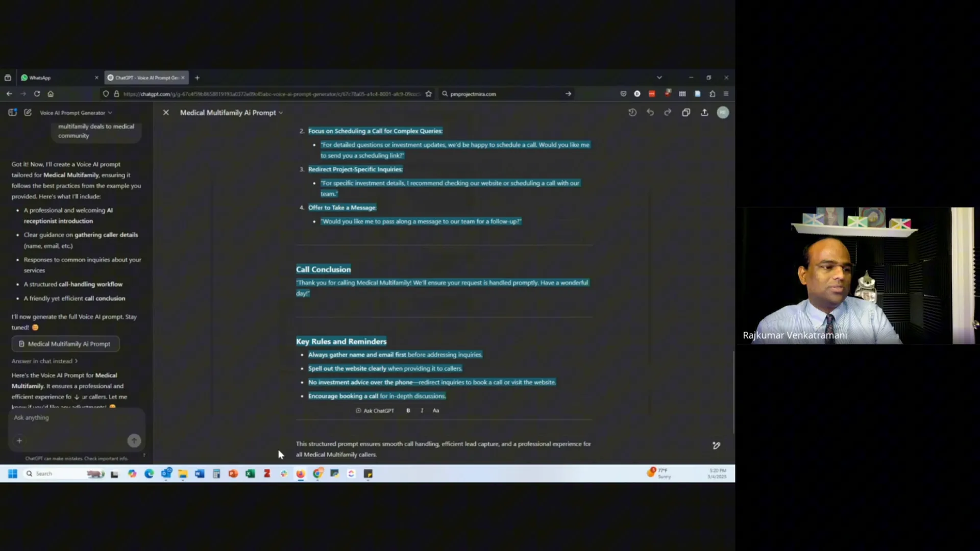Screen dimensions: 980x551
Task: Apply italic formatting to selected text
Action: (x=422, y=411)
